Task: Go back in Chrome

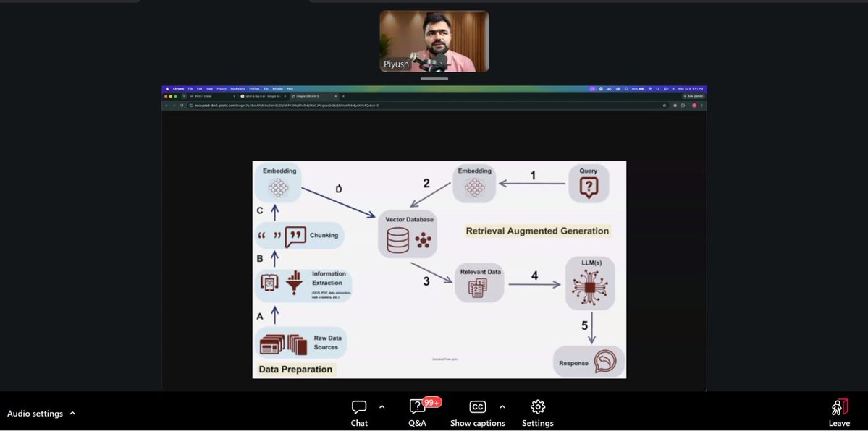Action: [x=166, y=106]
